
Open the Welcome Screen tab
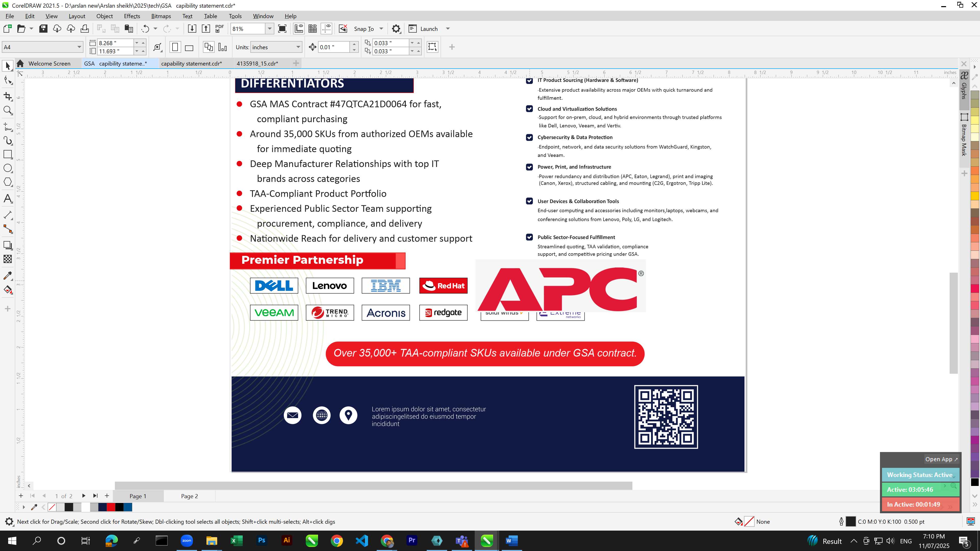point(49,64)
